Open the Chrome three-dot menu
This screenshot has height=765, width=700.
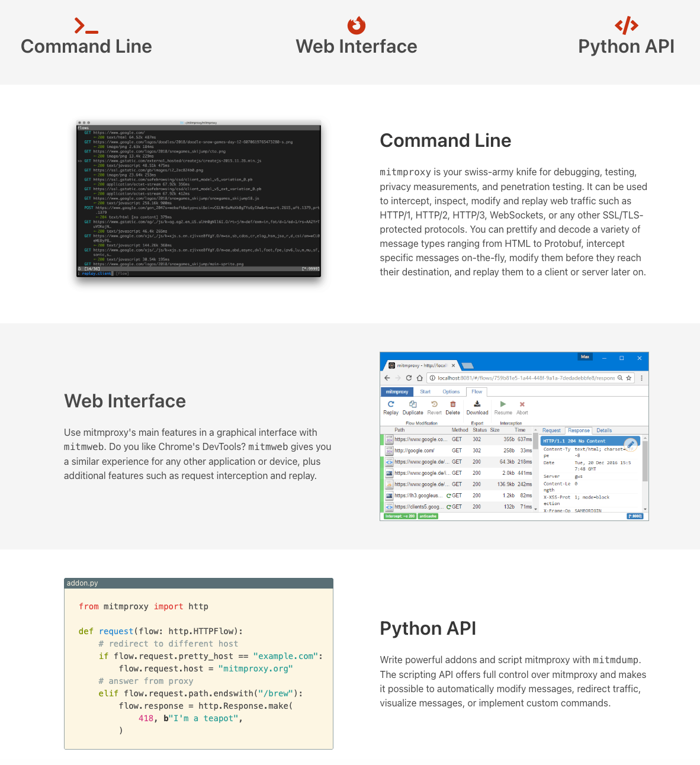pyautogui.click(x=641, y=378)
